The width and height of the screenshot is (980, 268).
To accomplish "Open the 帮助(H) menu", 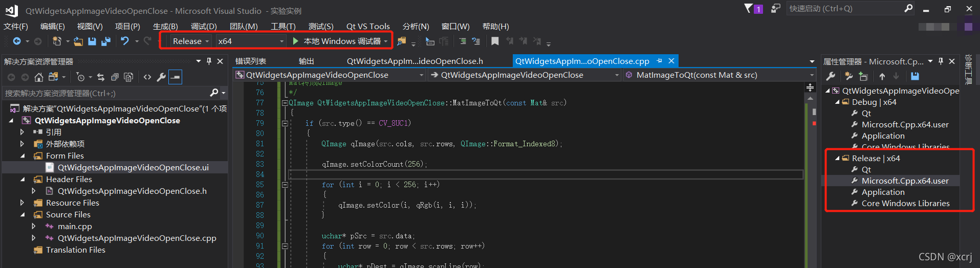I will pos(495,26).
